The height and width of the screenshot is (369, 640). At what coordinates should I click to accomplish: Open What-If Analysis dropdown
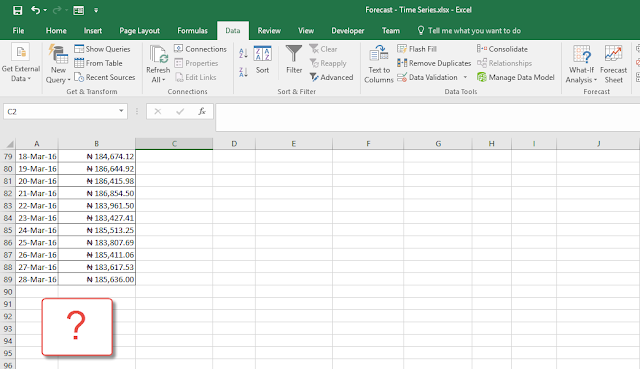pos(581,64)
